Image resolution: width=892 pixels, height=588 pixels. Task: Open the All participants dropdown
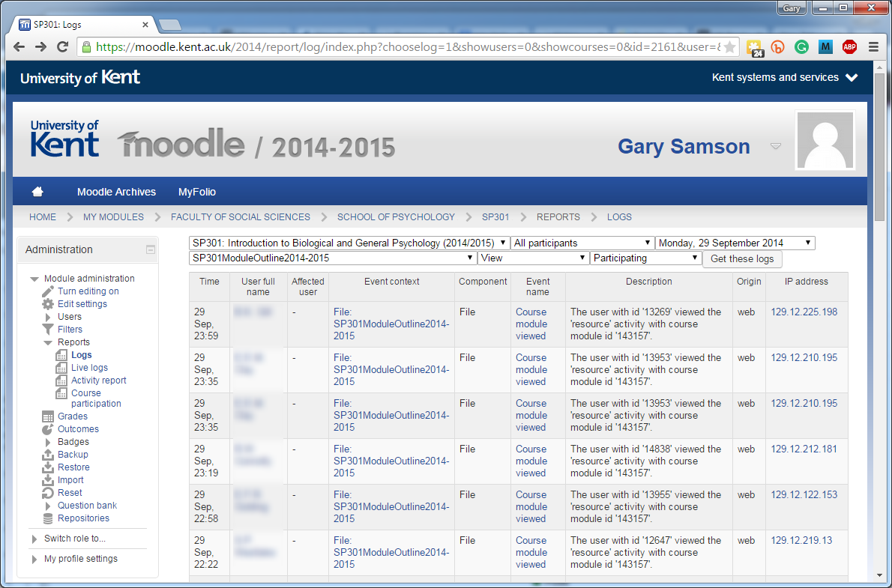pos(582,242)
